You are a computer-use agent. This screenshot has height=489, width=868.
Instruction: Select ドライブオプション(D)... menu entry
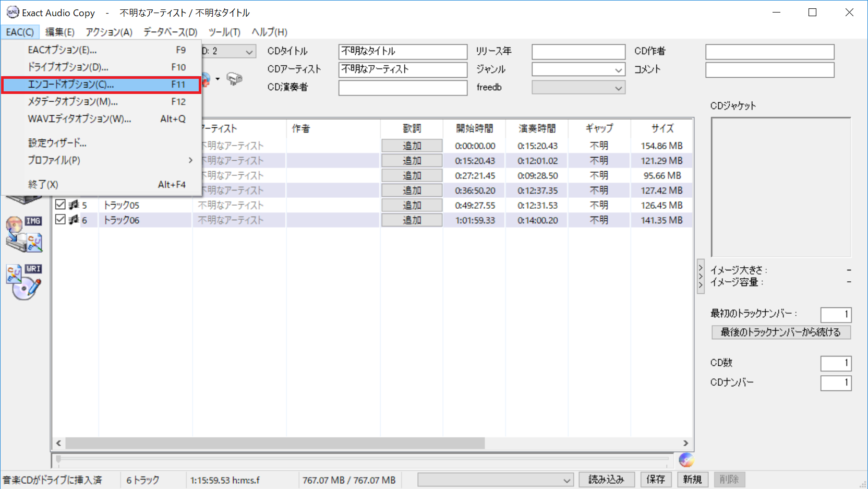click(x=102, y=67)
